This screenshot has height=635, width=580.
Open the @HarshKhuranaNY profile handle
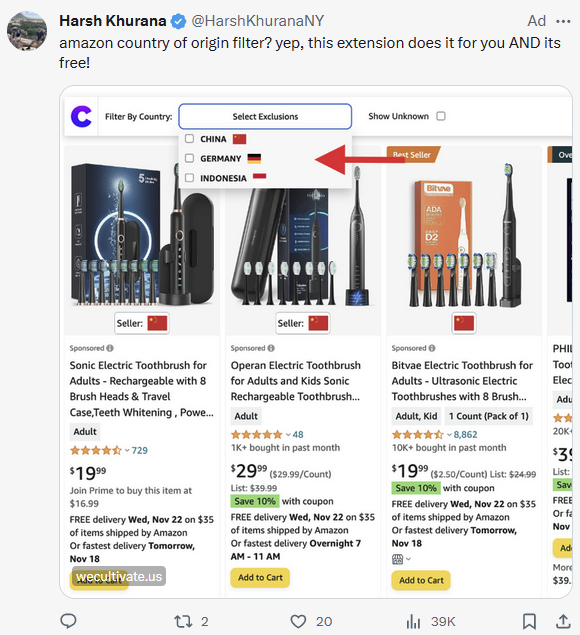[258, 21]
